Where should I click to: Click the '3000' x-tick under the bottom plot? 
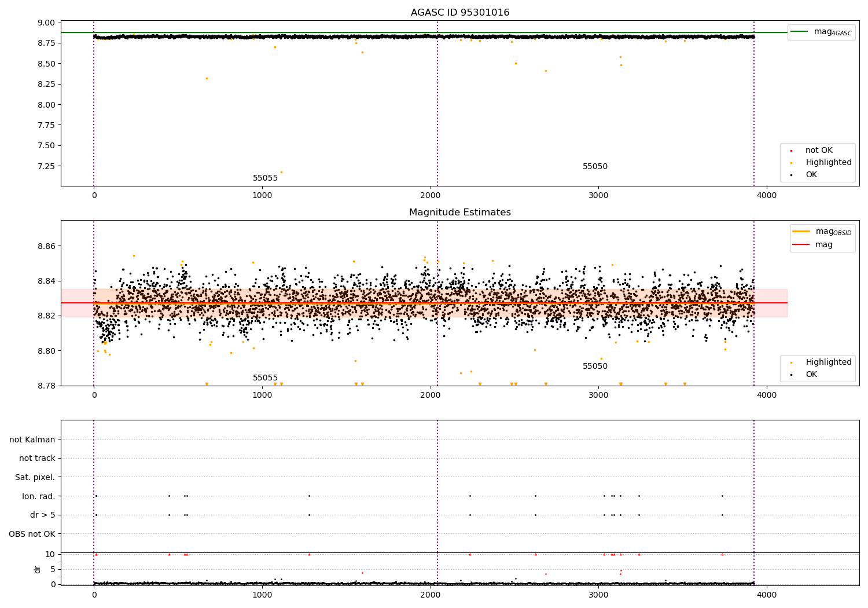pyautogui.click(x=599, y=594)
